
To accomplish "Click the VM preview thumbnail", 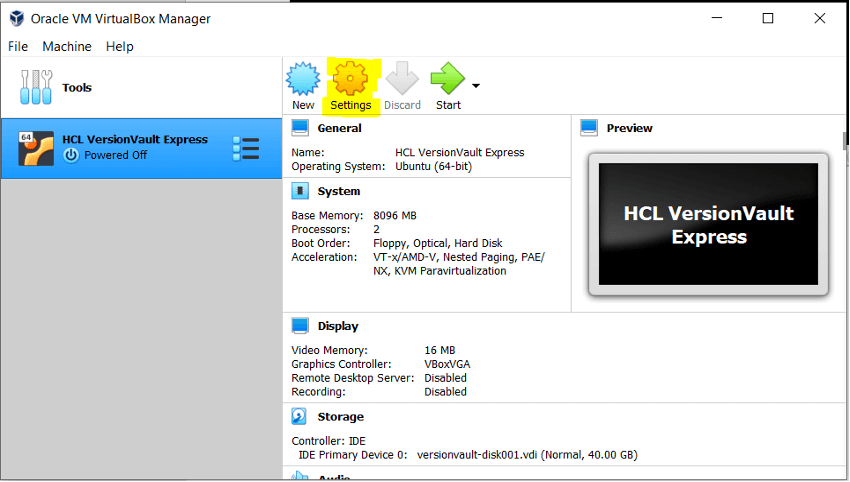I will [x=708, y=224].
